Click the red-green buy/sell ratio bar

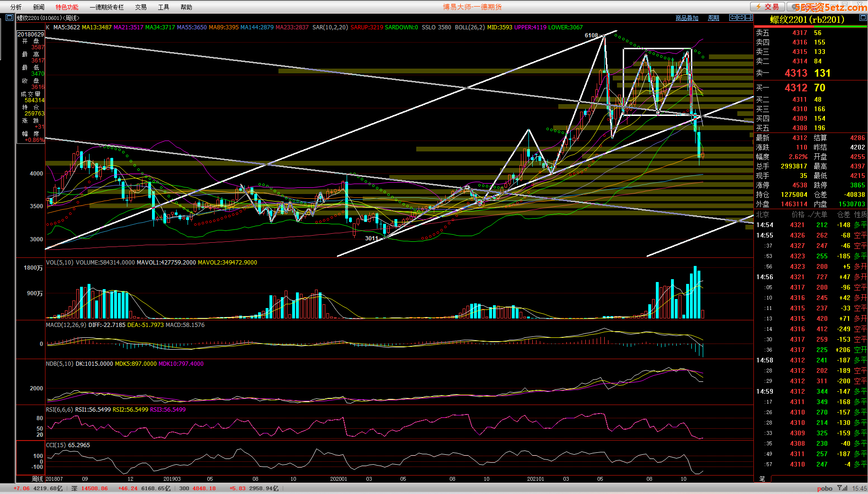pyautogui.click(x=810, y=26)
